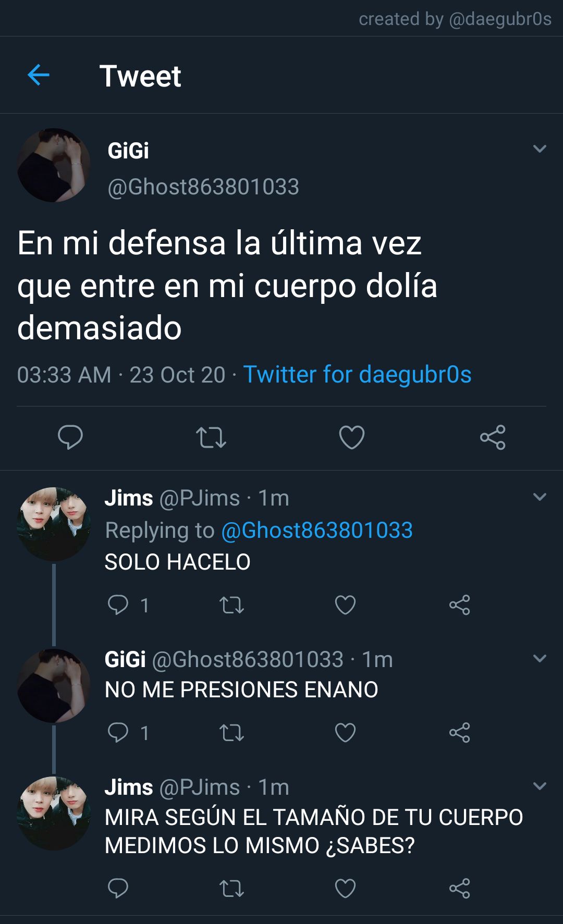Open the @Ghost863801033 mention in Replying to
Viewport: 563px width, 924px height.
point(317,530)
